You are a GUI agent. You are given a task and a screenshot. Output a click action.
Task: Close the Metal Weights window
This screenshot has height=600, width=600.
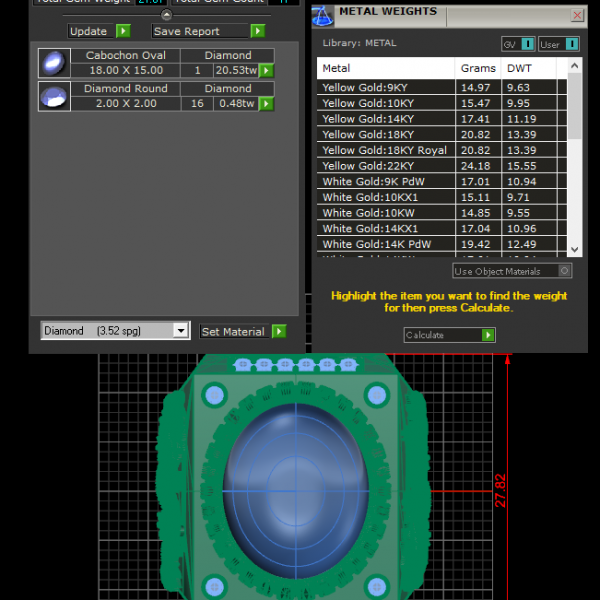(577, 15)
